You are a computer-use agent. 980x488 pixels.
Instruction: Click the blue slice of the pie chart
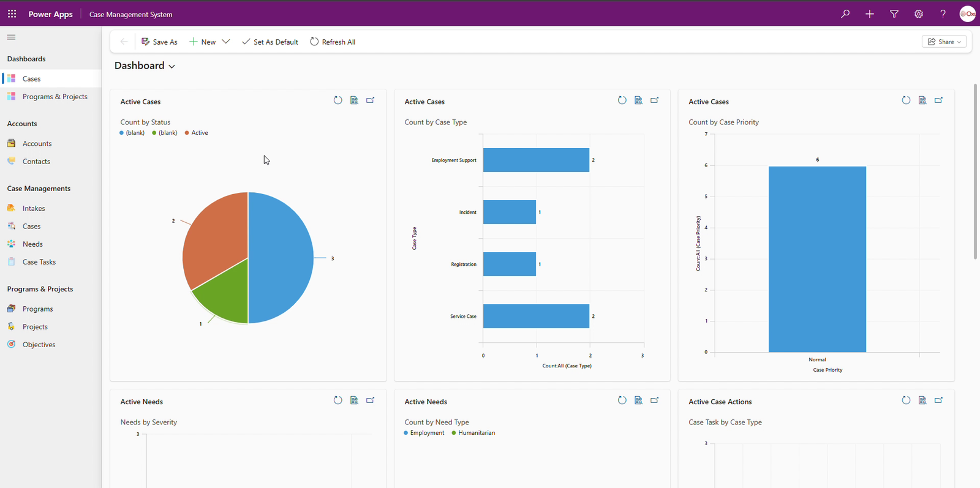pyautogui.click(x=280, y=257)
